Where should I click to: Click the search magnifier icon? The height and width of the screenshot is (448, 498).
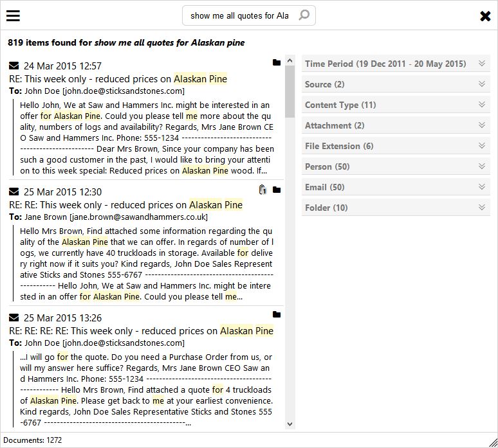click(304, 15)
